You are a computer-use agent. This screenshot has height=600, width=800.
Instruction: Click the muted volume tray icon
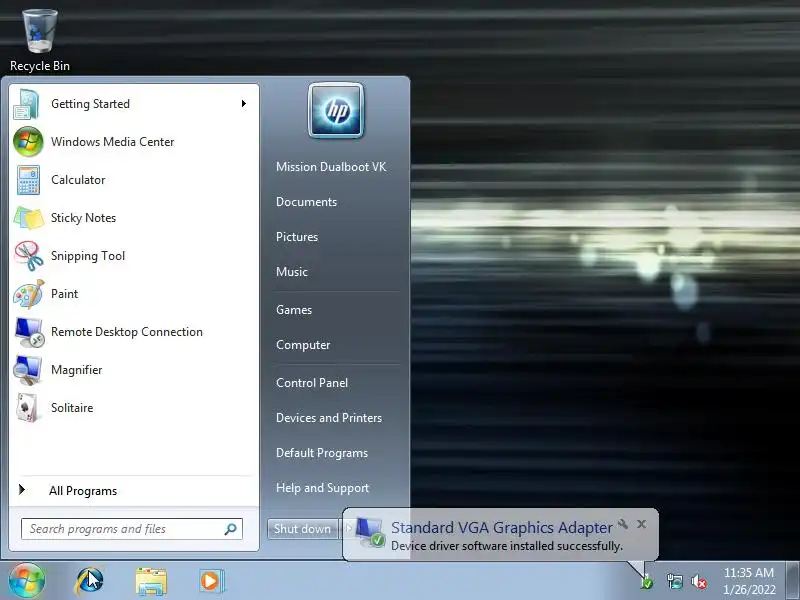coord(698,581)
